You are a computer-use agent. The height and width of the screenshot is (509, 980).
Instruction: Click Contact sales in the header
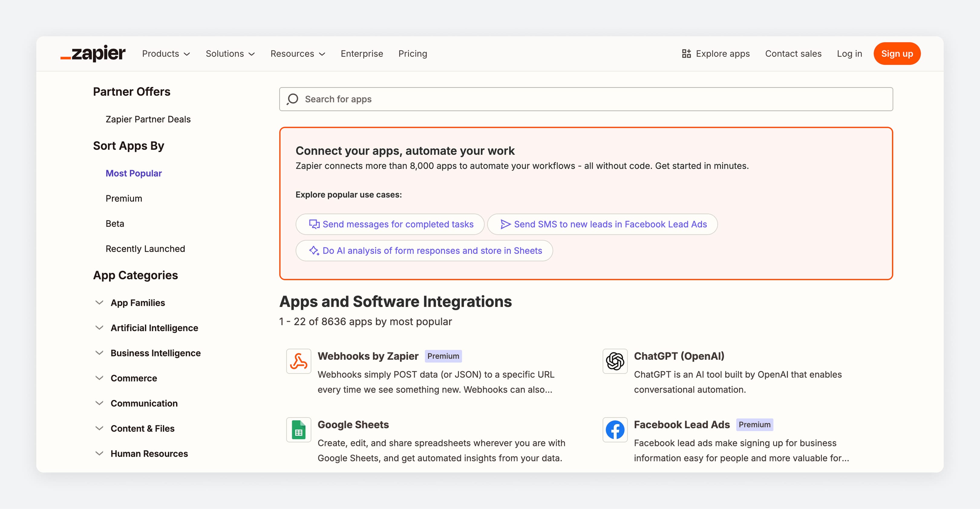point(793,53)
